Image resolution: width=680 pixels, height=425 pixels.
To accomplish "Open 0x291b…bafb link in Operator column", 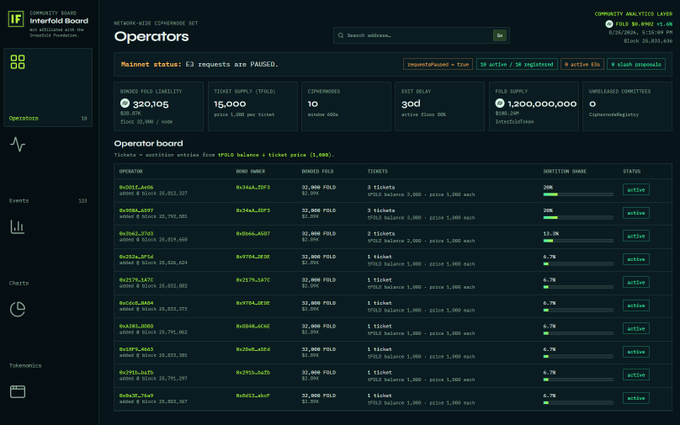I will (x=136, y=373).
